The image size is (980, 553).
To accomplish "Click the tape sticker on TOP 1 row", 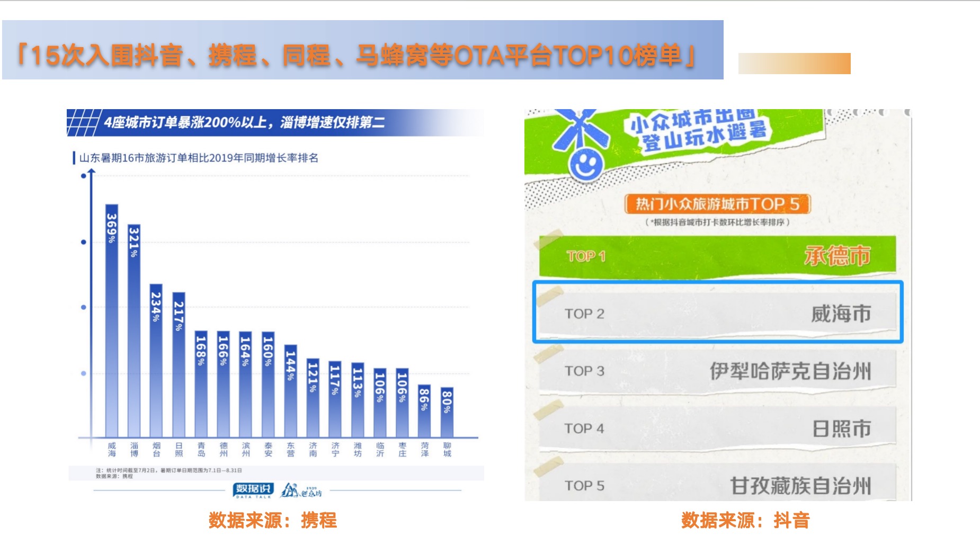I will [x=548, y=239].
